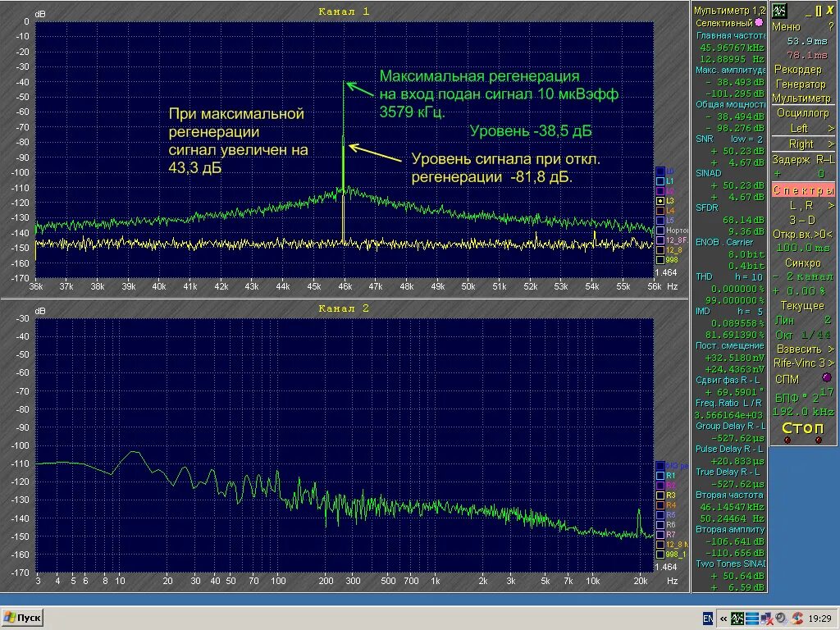This screenshot has width=840, height=630.
Task: Enable the L1 trace checkbox
Action: (660, 181)
